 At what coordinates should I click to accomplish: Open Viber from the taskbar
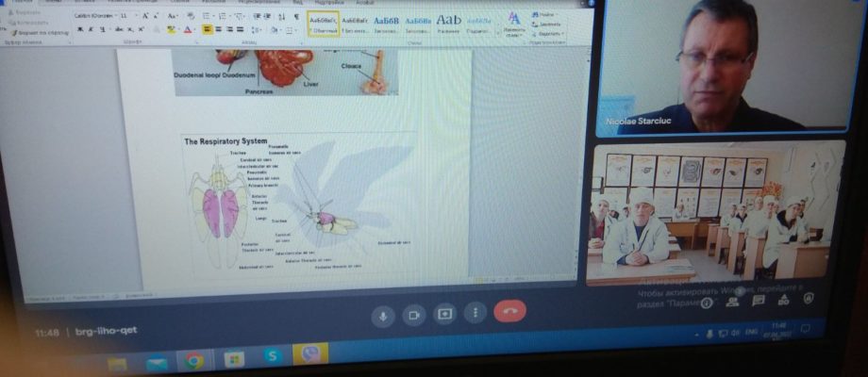[x=311, y=353]
